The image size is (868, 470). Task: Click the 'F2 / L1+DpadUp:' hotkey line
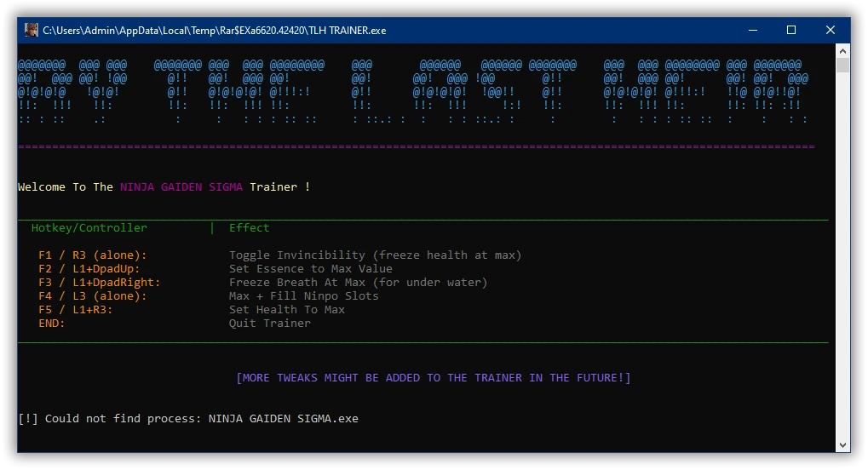click(89, 268)
